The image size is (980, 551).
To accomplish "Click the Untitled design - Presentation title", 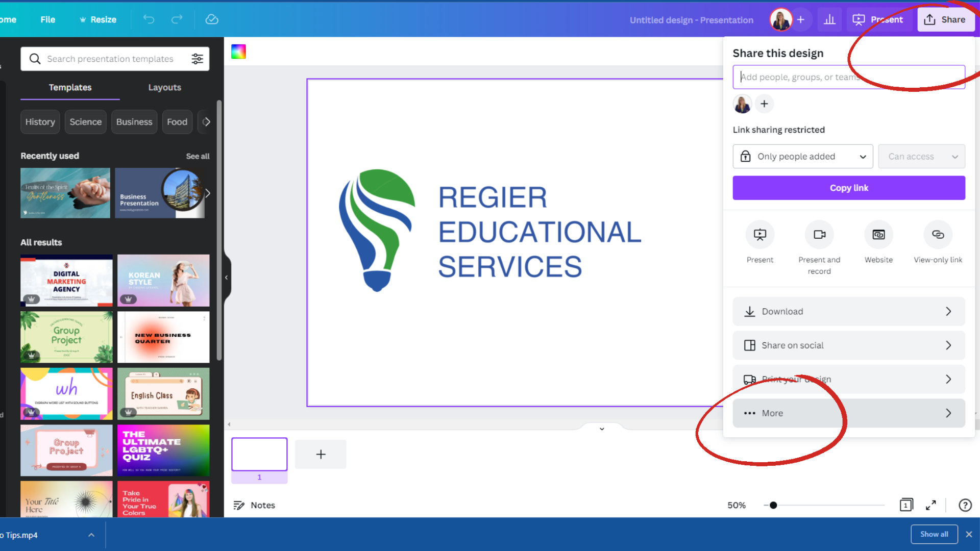I will point(691,20).
